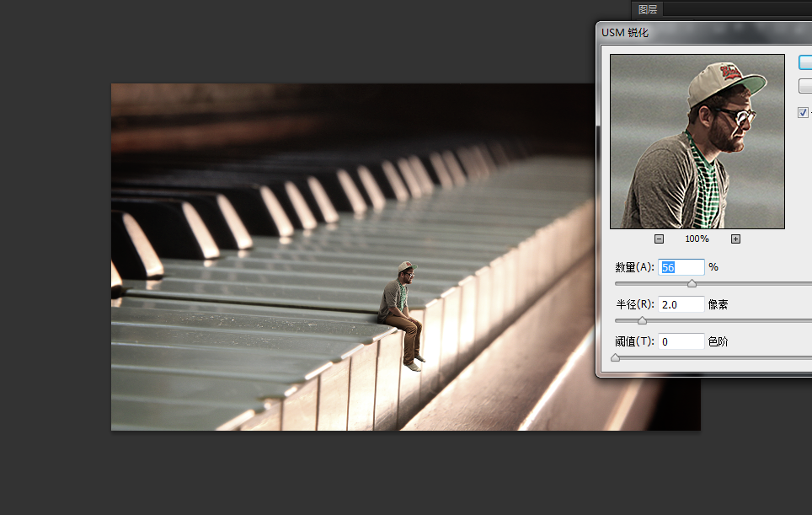Click the USM 锐化 dialog title
812x515 pixels.
pyautogui.click(x=624, y=33)
